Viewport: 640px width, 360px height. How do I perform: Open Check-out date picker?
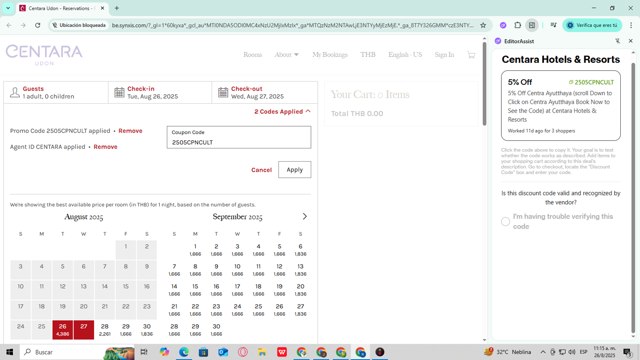click(x=264, y=93)
